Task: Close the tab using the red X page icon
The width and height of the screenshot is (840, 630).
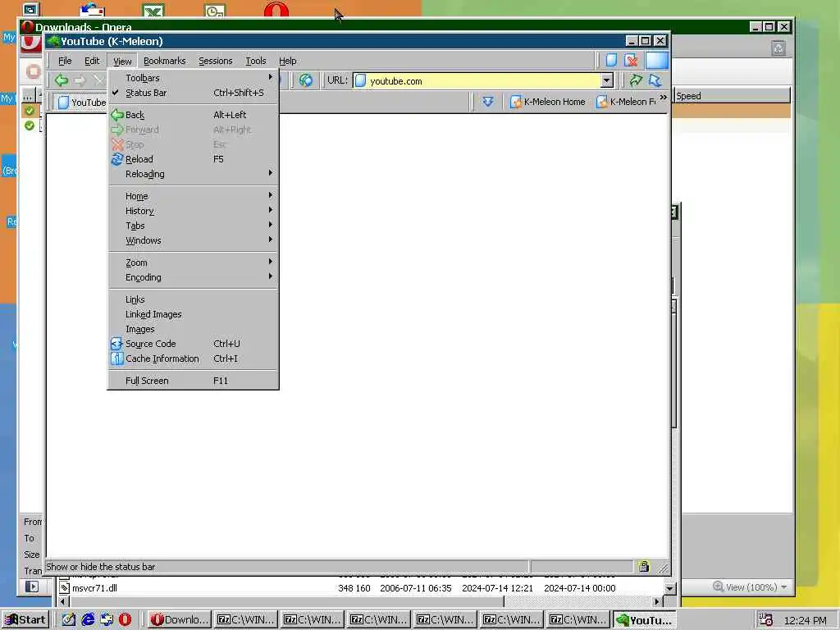Action: (x=631, y=60)
